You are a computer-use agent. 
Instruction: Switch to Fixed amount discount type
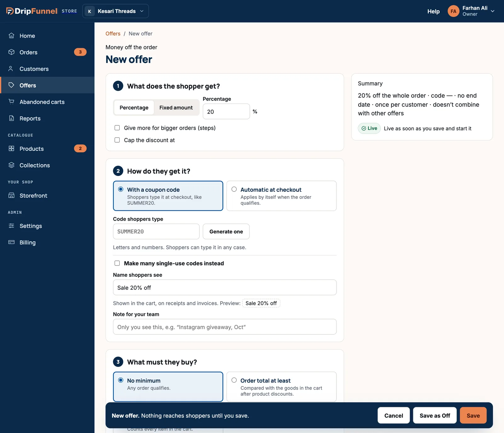pyautogui.click(x=176, y=108)
